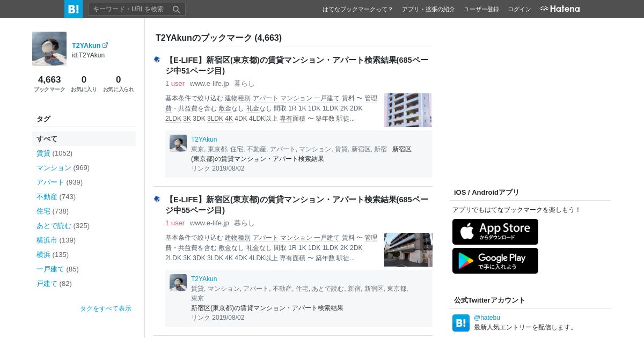Image resolution: width=644 pixels, height=338 pixels.
Task: Click the external link icon beside T2YAkun
Action: (105, 45)
